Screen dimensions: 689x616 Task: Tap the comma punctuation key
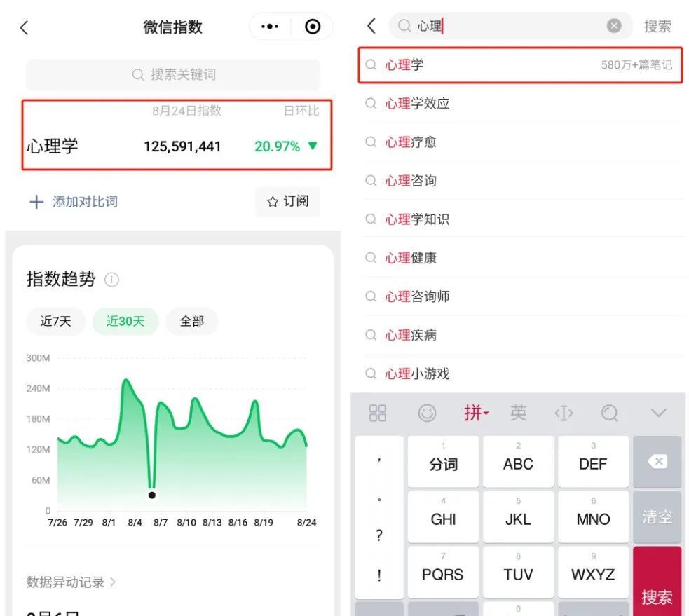(x=379, y=460)
